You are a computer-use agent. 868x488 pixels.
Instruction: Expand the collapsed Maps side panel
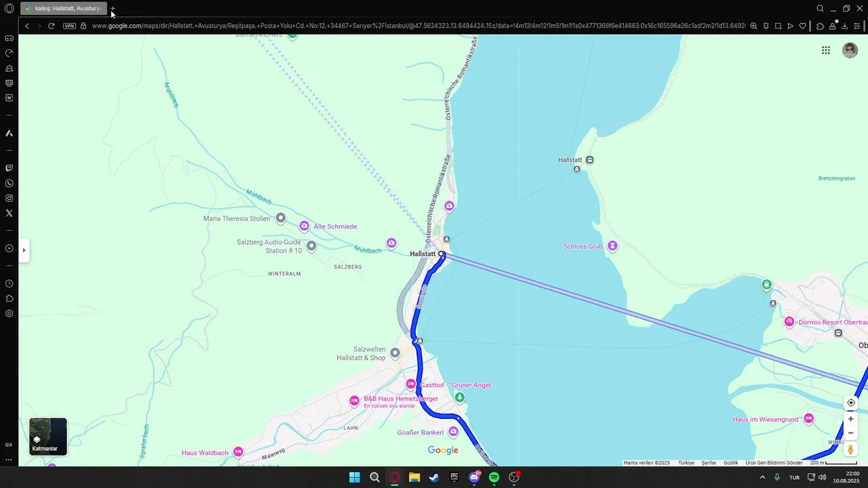(x=24, y=250)
